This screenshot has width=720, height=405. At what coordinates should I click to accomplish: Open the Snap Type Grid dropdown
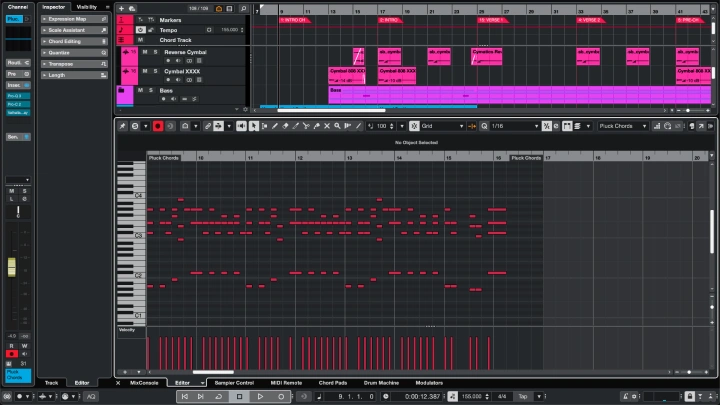(443, 126)
